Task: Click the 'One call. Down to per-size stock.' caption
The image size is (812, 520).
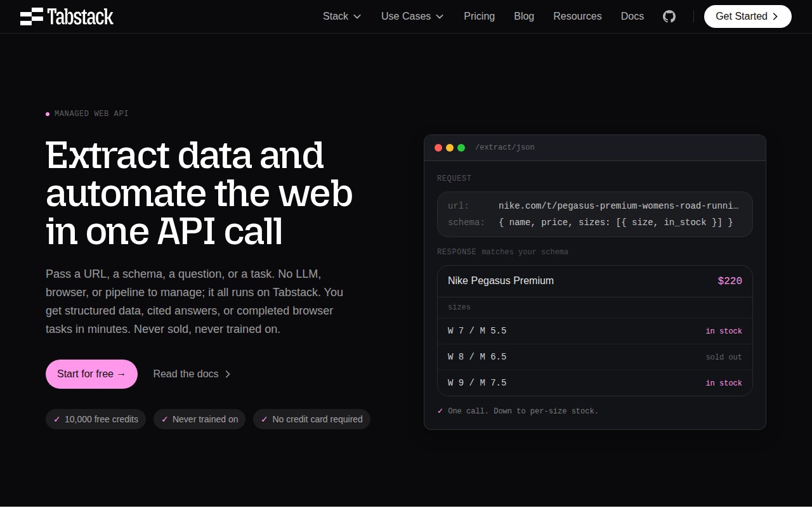Action: pos(523,411)
